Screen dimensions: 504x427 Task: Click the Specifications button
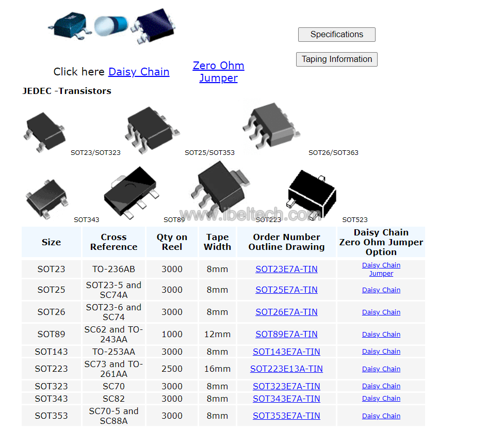336,35
